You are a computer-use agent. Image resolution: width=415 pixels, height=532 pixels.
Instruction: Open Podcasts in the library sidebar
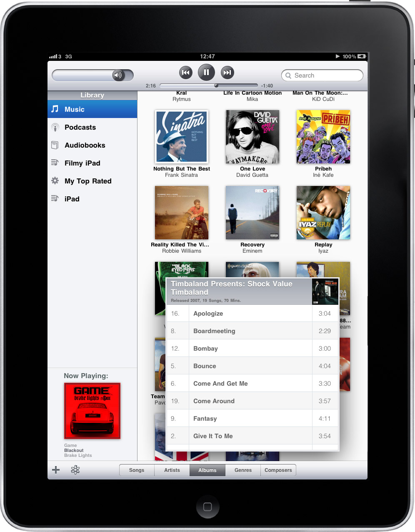(80, 127)
